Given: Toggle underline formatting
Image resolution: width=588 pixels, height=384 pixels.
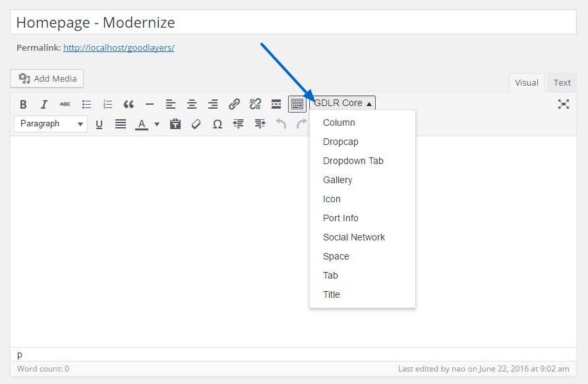Looking at the screenshot, I should (x=100, y=124).
